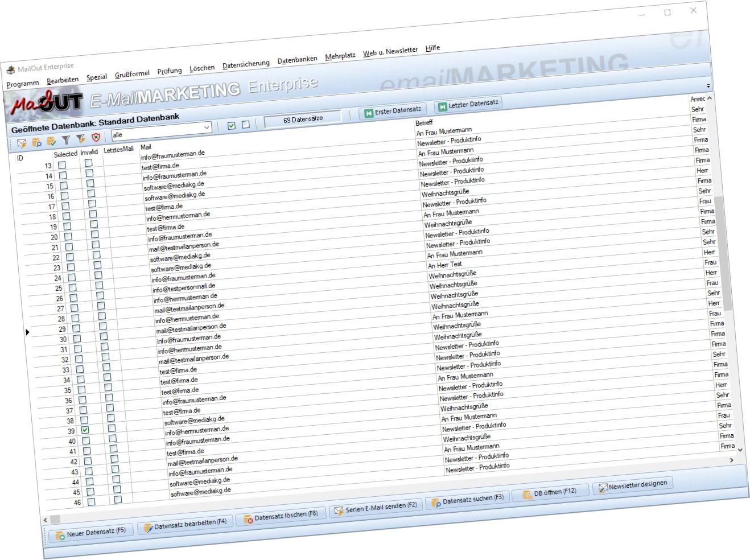Click the scroll-up arrow of the table scrollbar
Screen dimensions: 750x560
[710, 98]
